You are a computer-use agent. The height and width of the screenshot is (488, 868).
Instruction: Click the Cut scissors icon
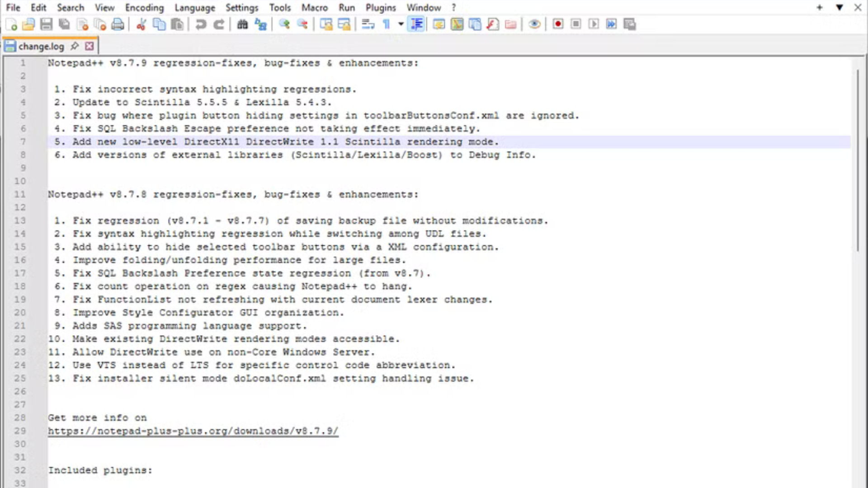[x=141, y=24]
